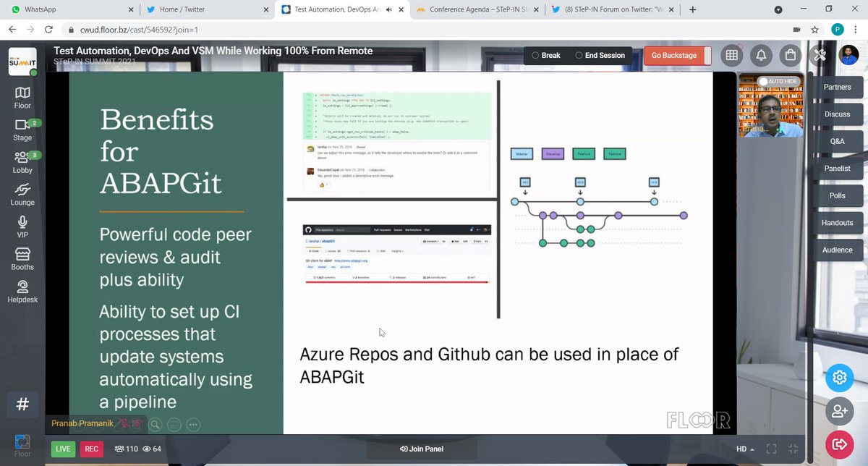Image resolution: width=868 pixels, height=466 pixels.
Task: Click the red exit session button
Action: point(840,444)
